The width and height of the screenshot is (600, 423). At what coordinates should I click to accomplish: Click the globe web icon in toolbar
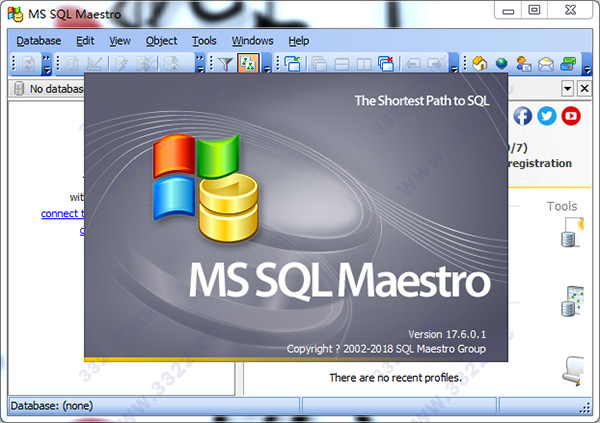tap(502, 64)
